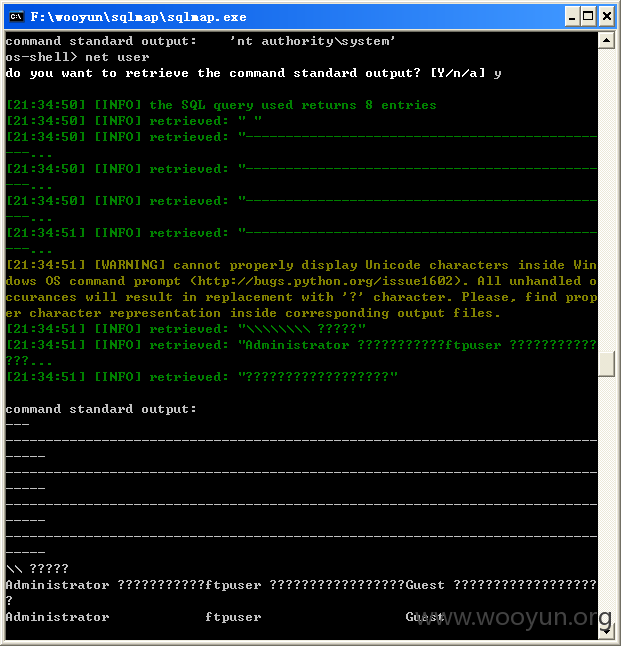Click the green 'Administrator ???????????ftpuser' retrieved line
This screenshot has width=621, height=646.
[x=301, y=345]
